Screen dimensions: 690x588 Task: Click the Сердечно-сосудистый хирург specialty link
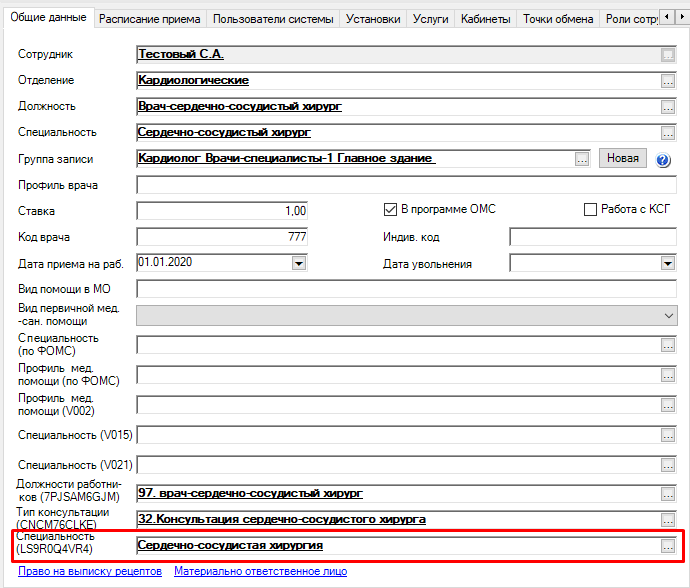(224, 132)
